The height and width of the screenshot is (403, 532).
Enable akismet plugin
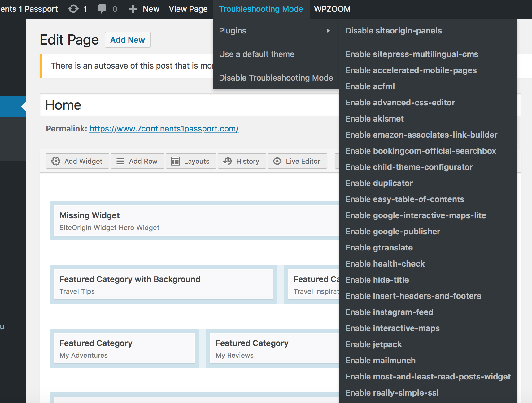tap(375, 119)
